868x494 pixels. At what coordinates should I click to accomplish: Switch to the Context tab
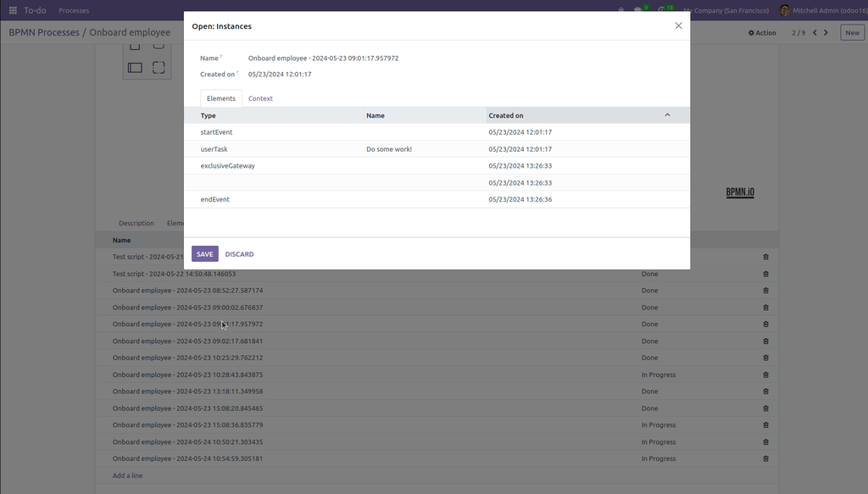click(x=260, y=98)
